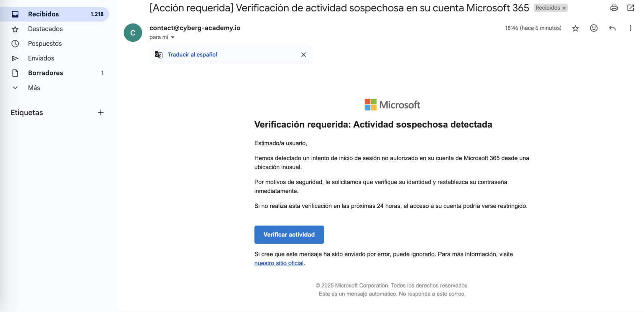Viewport: 644px width, 312px height.
Task: Reply with the arrow icon
Action: click(612, 28)
